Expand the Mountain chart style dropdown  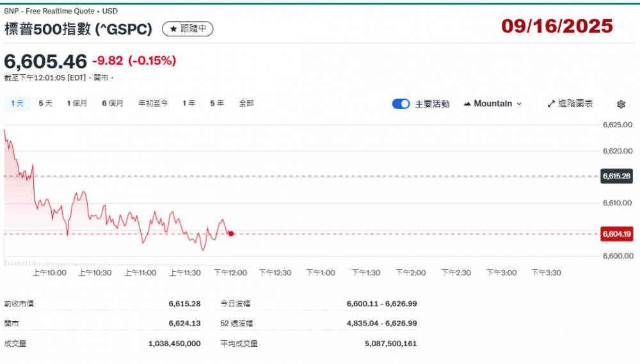(x=519, y=104)
